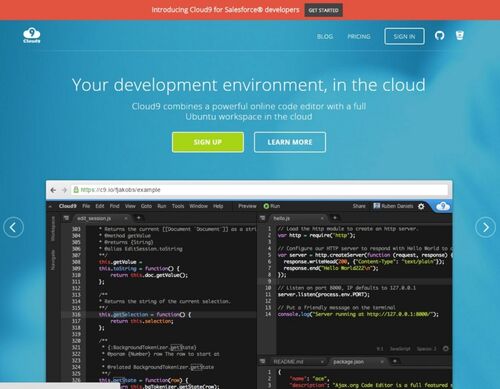Open the Tools menu in the IDE
Screen dimensions: 500x389
[x=178, y=206]
